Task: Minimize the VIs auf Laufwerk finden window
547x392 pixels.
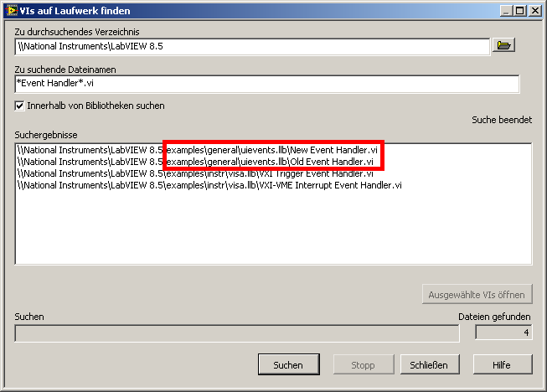Action: (506, 11)
